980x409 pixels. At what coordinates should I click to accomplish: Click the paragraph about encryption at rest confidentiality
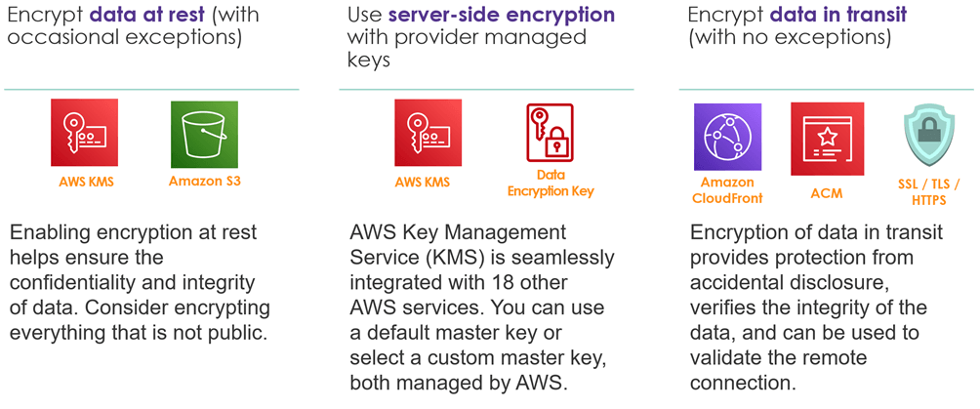click(140, 282)
